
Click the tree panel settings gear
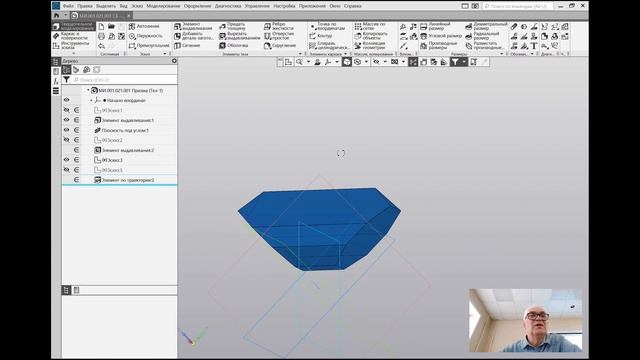[174, 61]
